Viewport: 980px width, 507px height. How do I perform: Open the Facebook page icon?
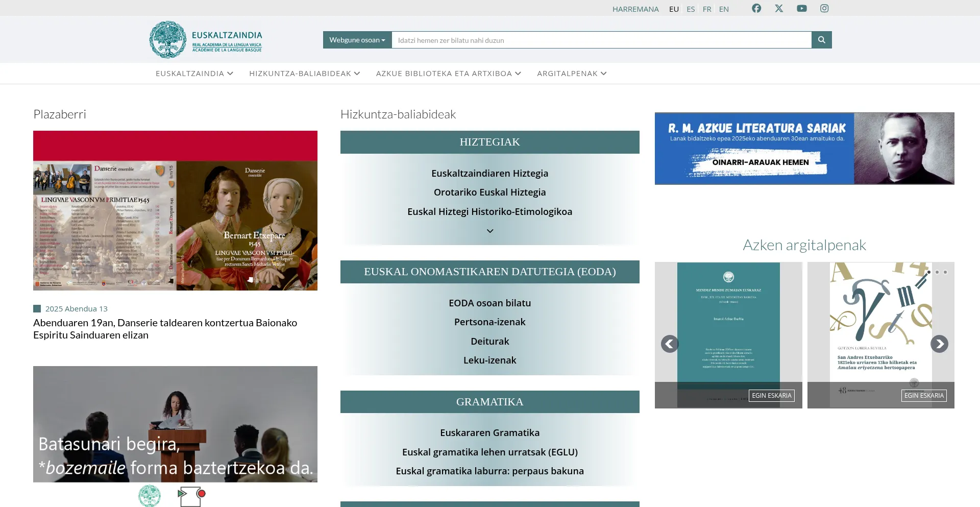756,8
